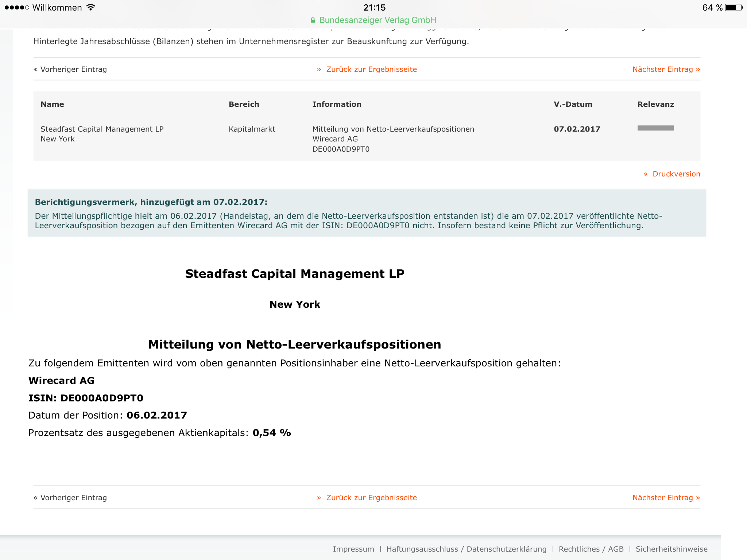Click the Relevanz bar for Steadfast entry
The width and height of the screenshot is (747, 560).
click(655, 129)
